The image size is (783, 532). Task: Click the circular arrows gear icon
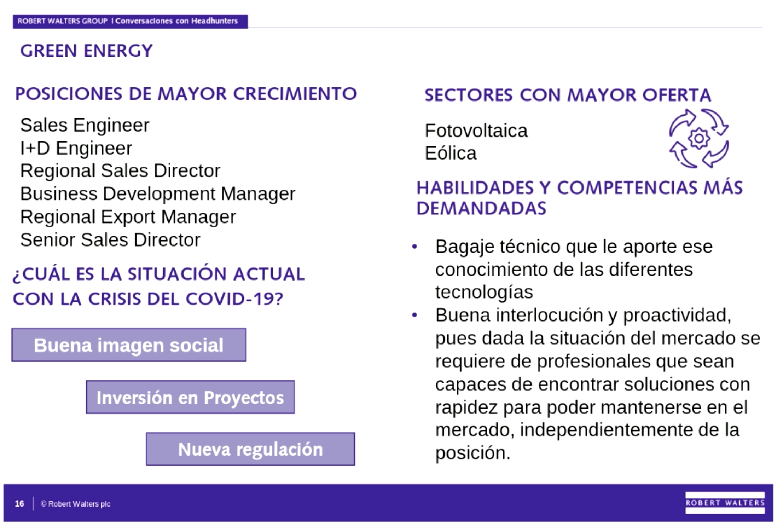(x=698, y=139)
